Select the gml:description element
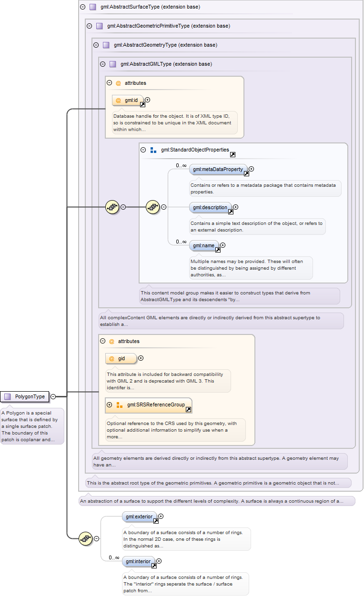Screen dimensions: 364x597 211,208
